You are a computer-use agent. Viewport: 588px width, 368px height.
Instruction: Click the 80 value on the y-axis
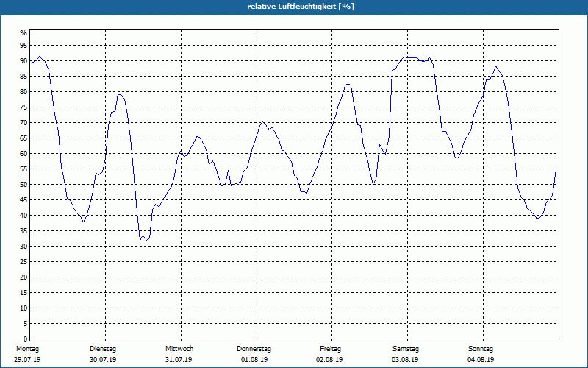click(24, 91)
